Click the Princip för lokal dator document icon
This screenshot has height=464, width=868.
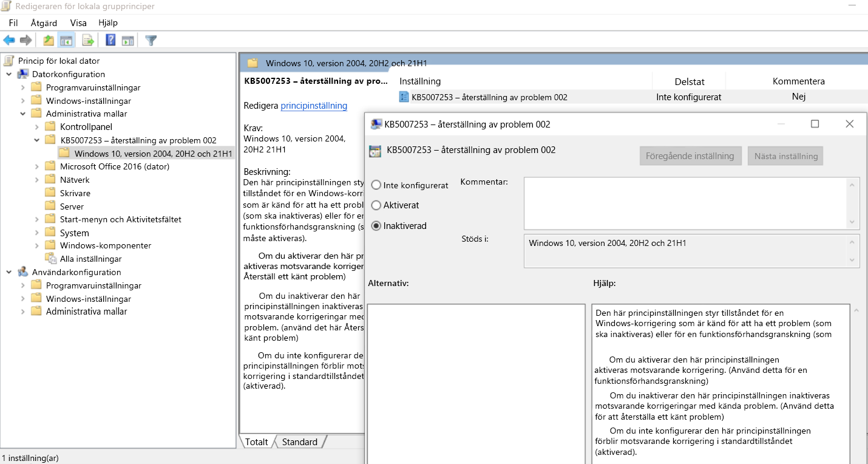click(x=8, y=61)
